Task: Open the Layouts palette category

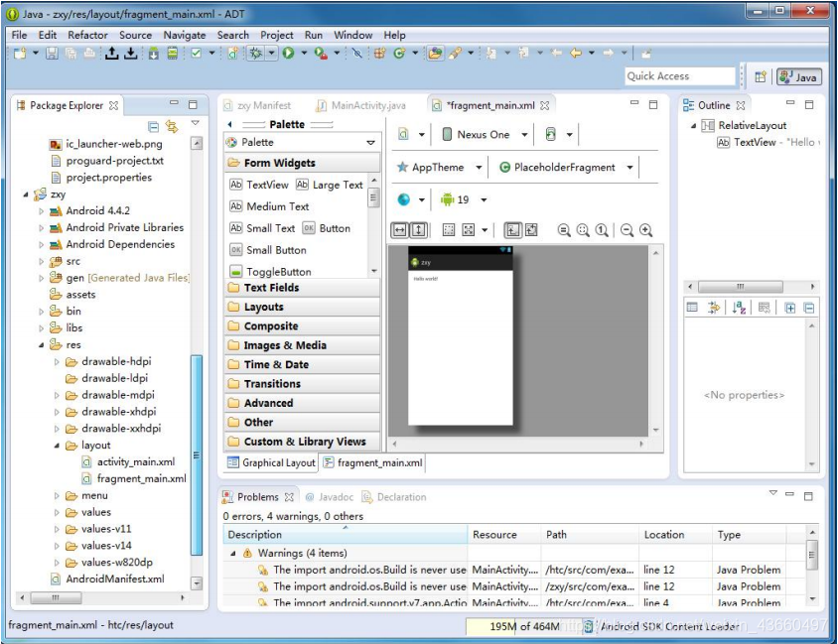Action: [x=302, y=307]
